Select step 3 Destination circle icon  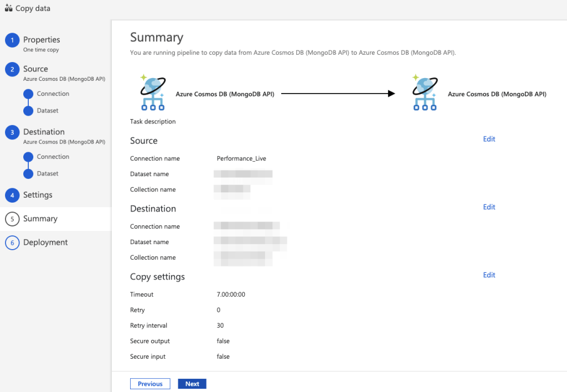tap(12, 132)
